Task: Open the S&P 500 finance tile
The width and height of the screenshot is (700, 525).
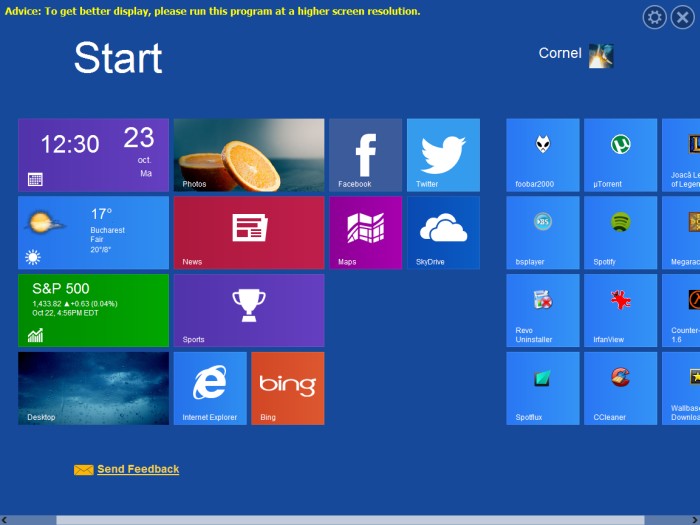Action: point(93,310)
